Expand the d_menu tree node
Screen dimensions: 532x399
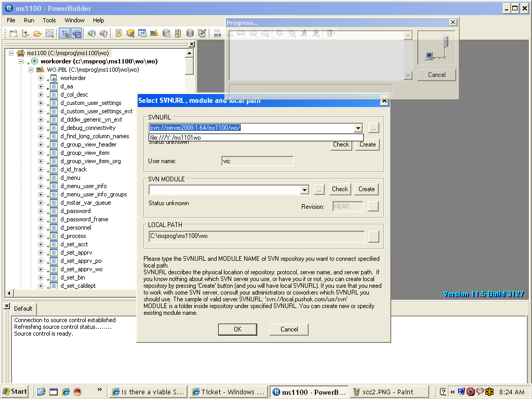coord(41,178)
